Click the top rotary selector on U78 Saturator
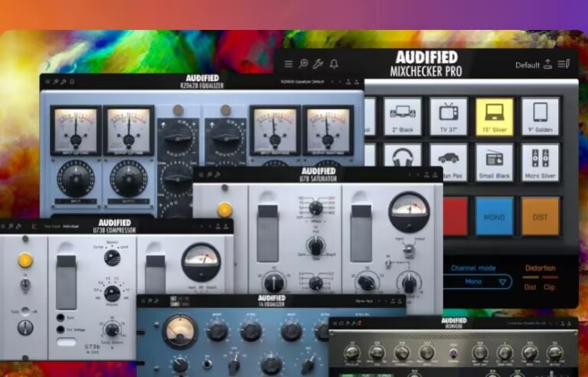Screen dimensions: 588x377 click(315, 208)
